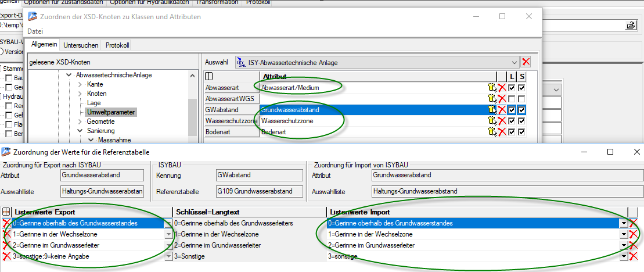The width and height of the screenshot is (644, 272).
Task: Open the Auswahl ISY-Abwassertechnische Anlage dropdown
Action: 513,62
